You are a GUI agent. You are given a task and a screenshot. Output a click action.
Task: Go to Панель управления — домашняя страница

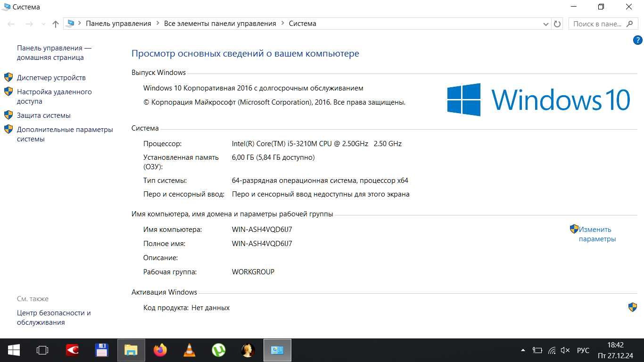(x=54, y=53)
